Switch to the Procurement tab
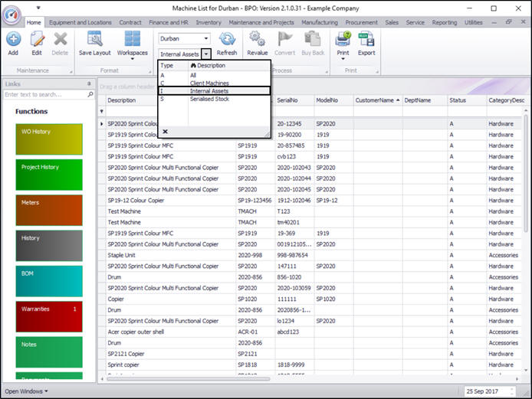The width and height of the screenshot is (532, 399). click(361, 22)
